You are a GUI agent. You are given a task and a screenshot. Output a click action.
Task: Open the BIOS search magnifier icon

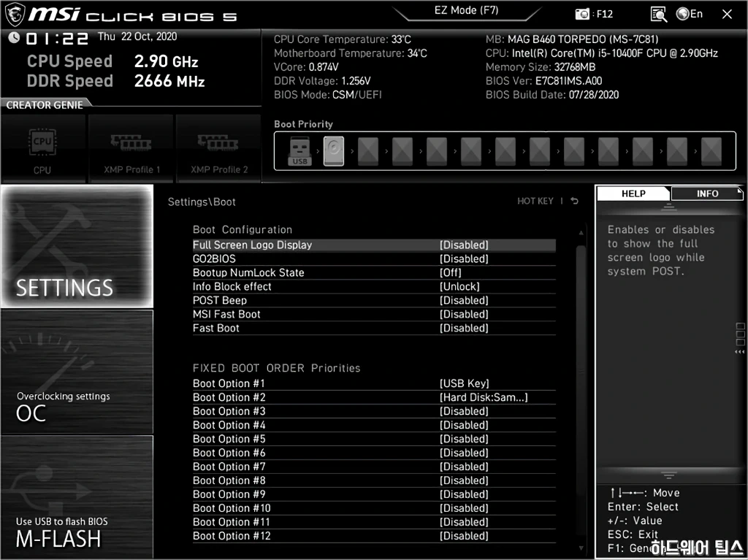coord(658,15)
